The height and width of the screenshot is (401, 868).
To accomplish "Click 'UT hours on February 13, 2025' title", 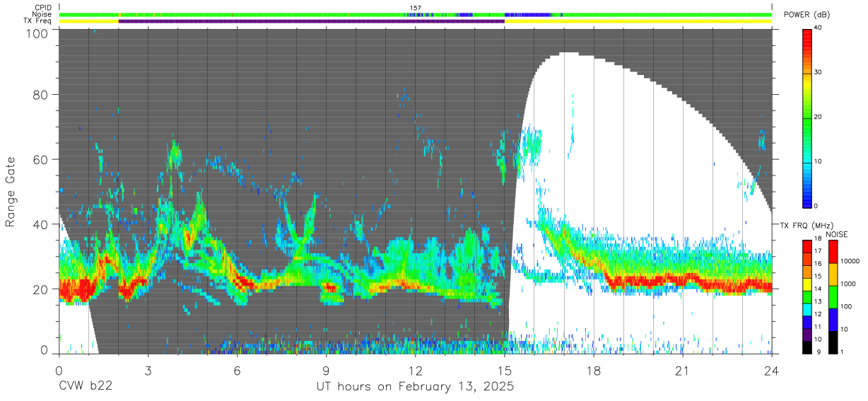I will coord(416,387).
